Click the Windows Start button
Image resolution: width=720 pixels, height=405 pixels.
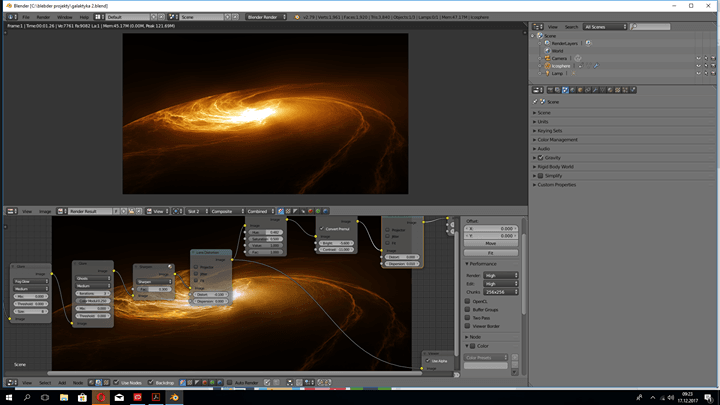point(9,397)
